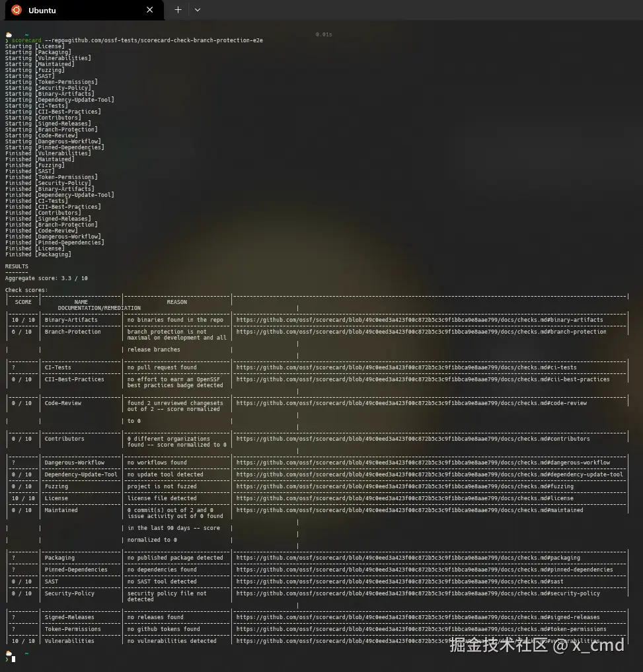Open a new terminal tab with the plus button
643x672 pixels.
point(177,10)
